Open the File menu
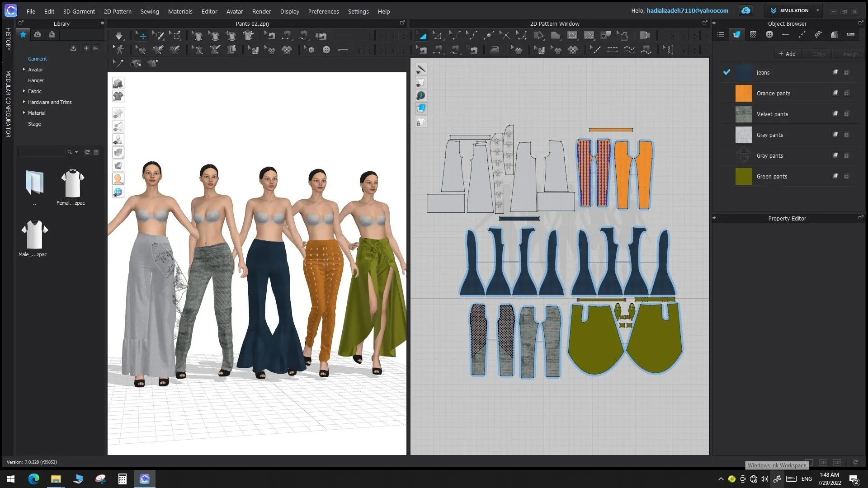The height and width of the screenshot is (488, 868). (x=31, y=11)
